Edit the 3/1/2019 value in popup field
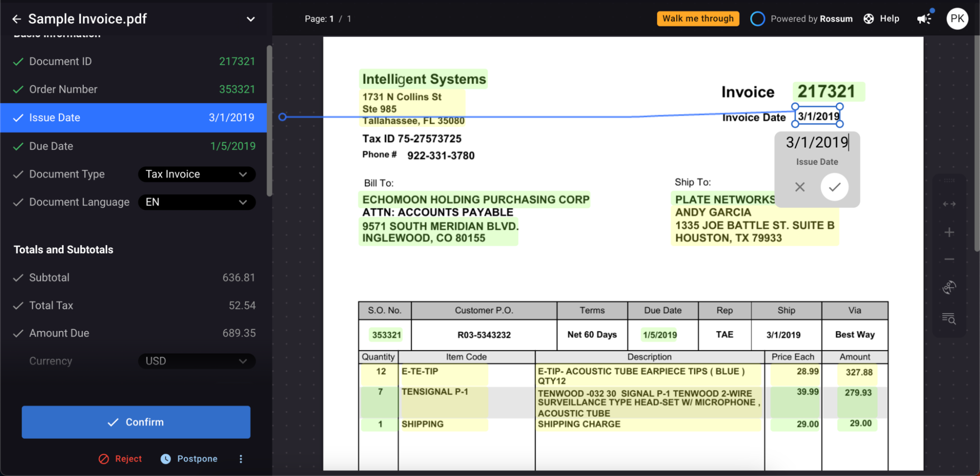980x476 pixels. 817,142
